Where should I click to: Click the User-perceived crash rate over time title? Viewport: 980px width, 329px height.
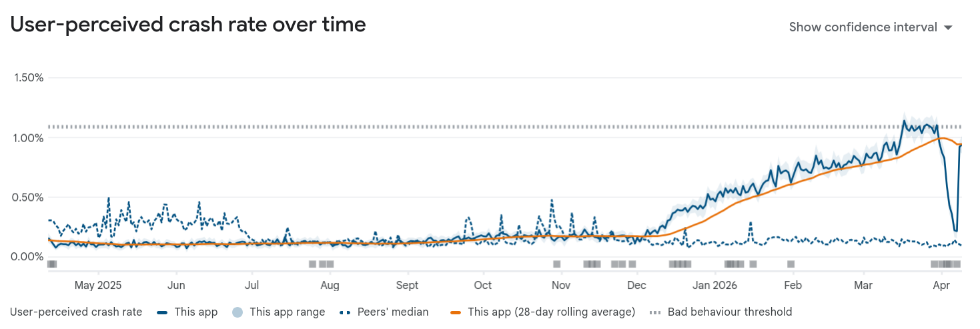coord(188,25)
